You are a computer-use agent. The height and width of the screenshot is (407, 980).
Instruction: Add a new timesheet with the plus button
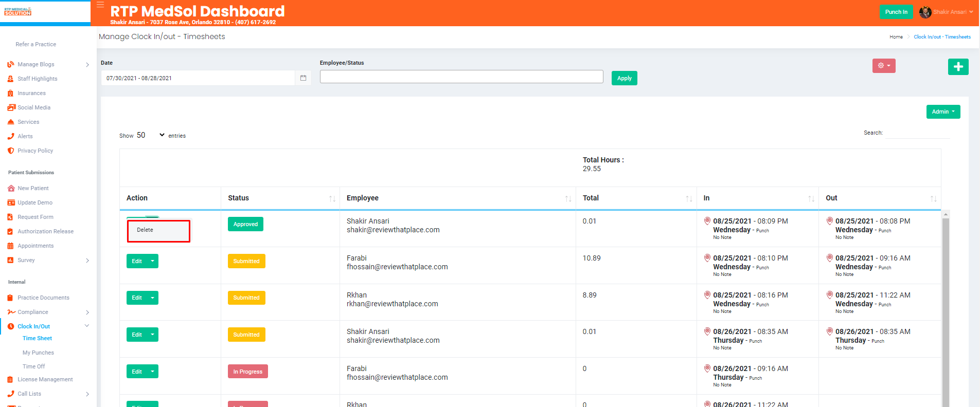[x=958, y=67]
